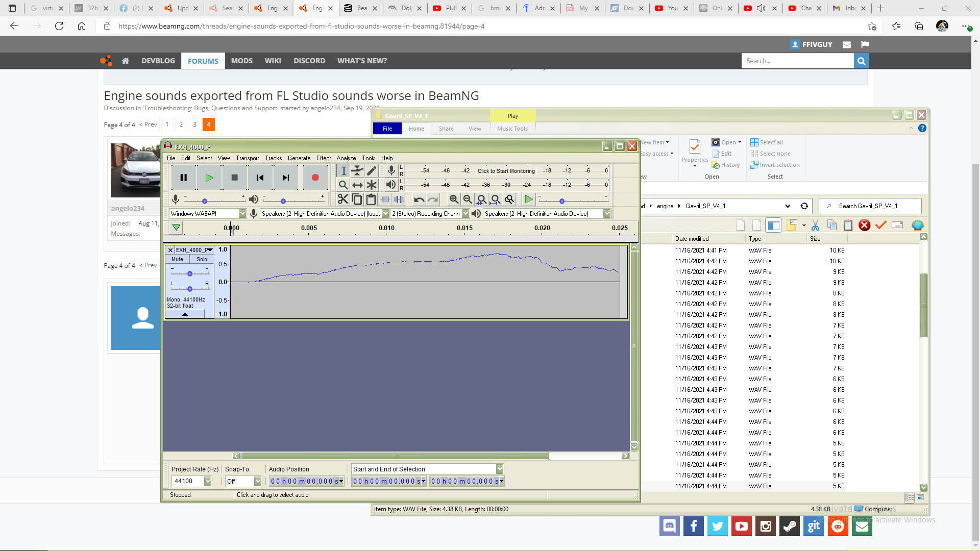Fit selection to width in Audacity
The image size is (980, 551).
481,199
